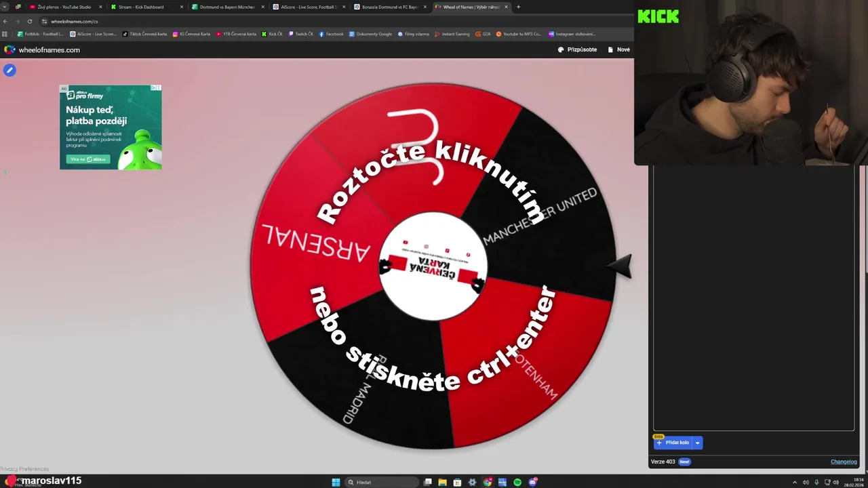Open Google Chrome from the taskbar
The height and width of the screenshot is (488, 868).
pyautogui.click(x=488, y=482)
